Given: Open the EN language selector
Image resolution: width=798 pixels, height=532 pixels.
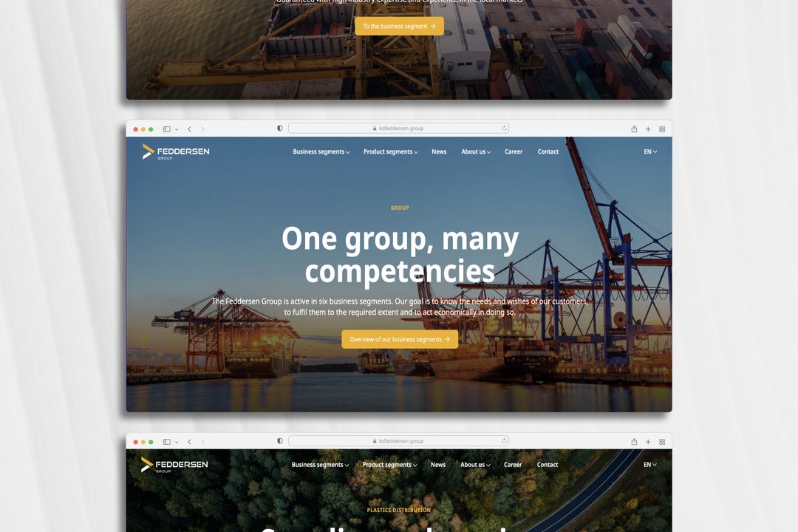Looking at the screenshot, I should pyautogui.click(x=648, y=151).
